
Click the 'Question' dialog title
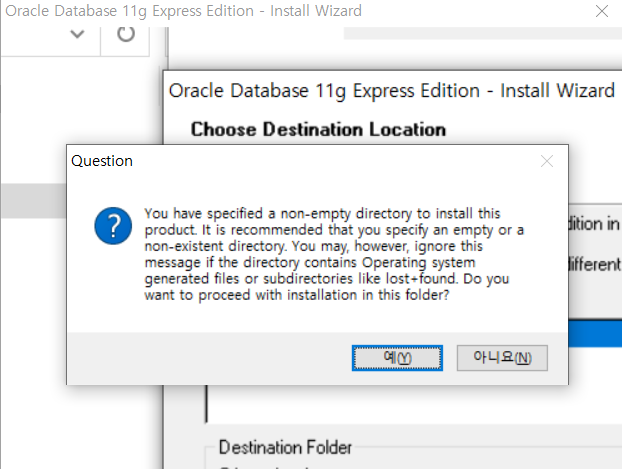click(x=102, y=161)
